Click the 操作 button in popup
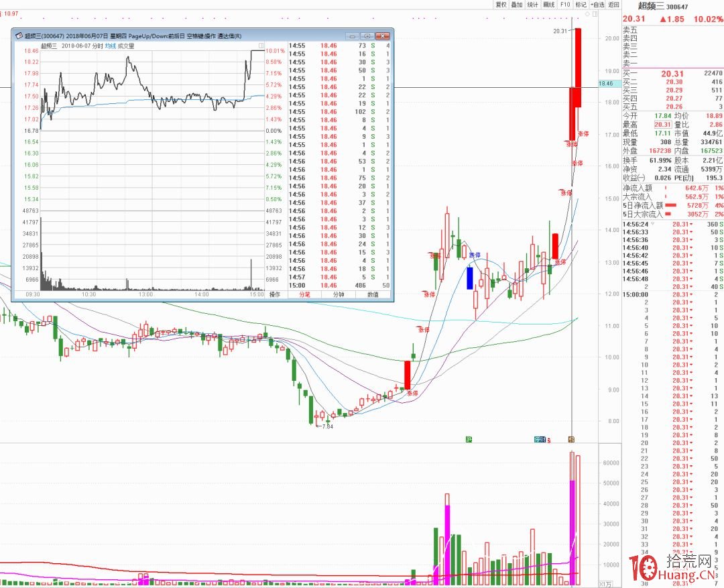 pos(276,294)
